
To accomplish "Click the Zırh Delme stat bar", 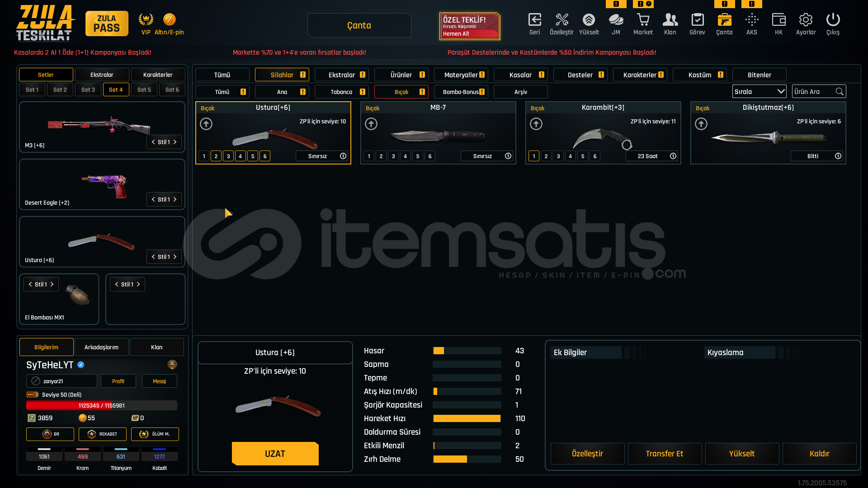I will [x=467, y=459].
